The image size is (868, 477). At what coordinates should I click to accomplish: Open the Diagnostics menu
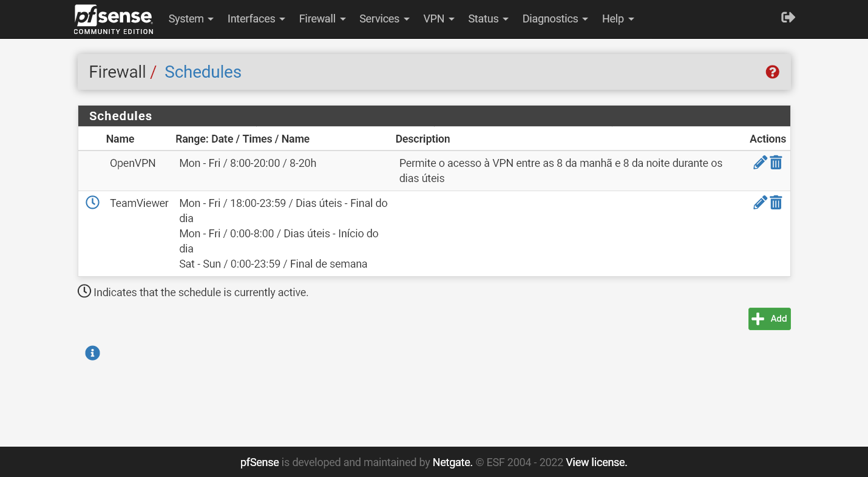[554, 19]
